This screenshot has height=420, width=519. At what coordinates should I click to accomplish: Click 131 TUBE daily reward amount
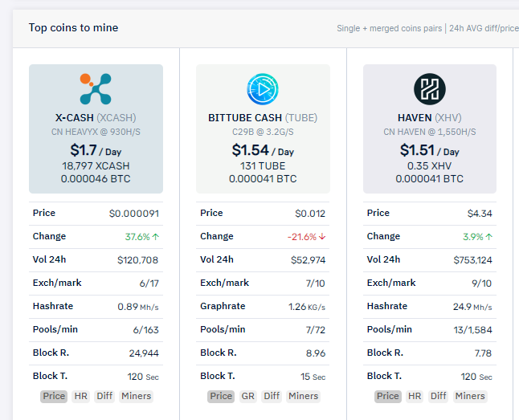pos(263,165)
